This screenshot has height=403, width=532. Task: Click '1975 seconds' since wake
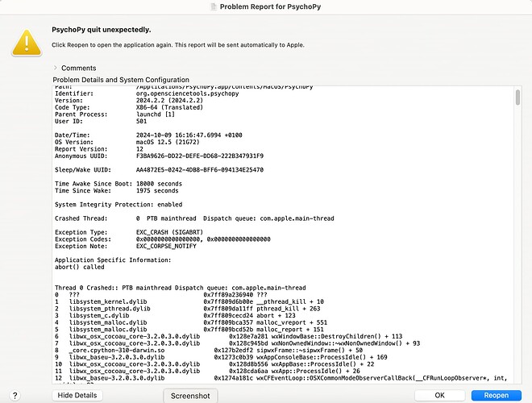point(157,191)
